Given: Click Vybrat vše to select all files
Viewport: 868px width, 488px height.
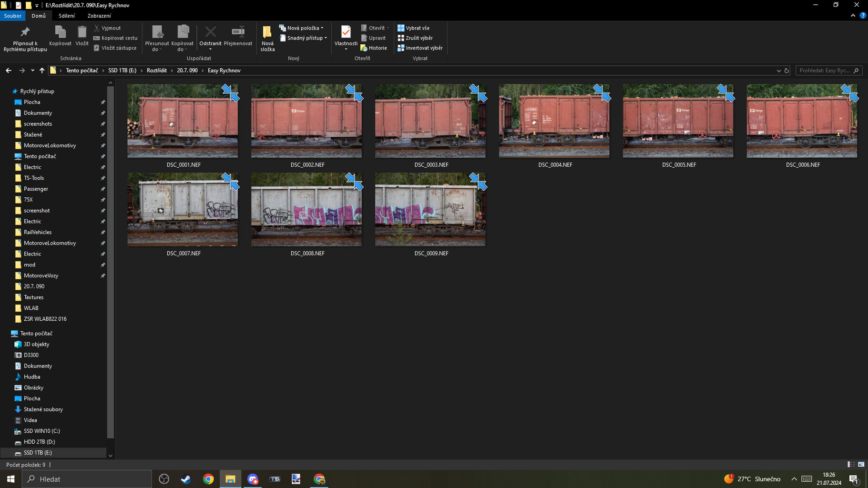Looking at the screenshot, I should (x=413, y=28).
